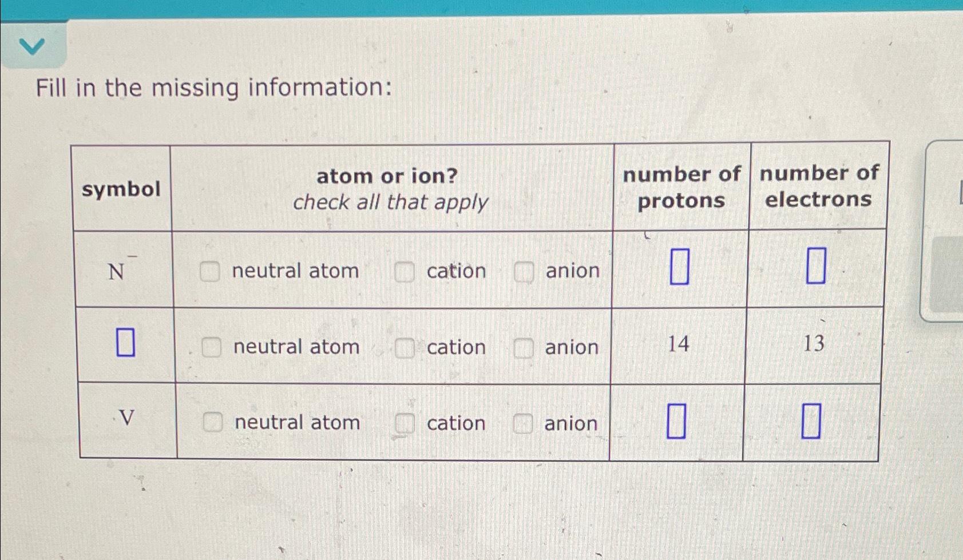The width and height of the screenshot is (963, 560).
Task: Click the electrons input for N⁻
Action: coord(817,267)
